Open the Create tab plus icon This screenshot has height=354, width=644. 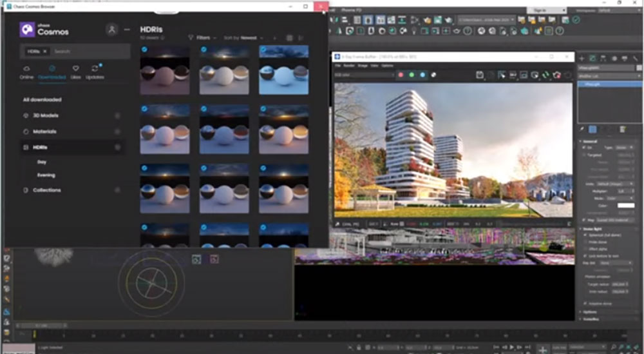click(582, 59)
